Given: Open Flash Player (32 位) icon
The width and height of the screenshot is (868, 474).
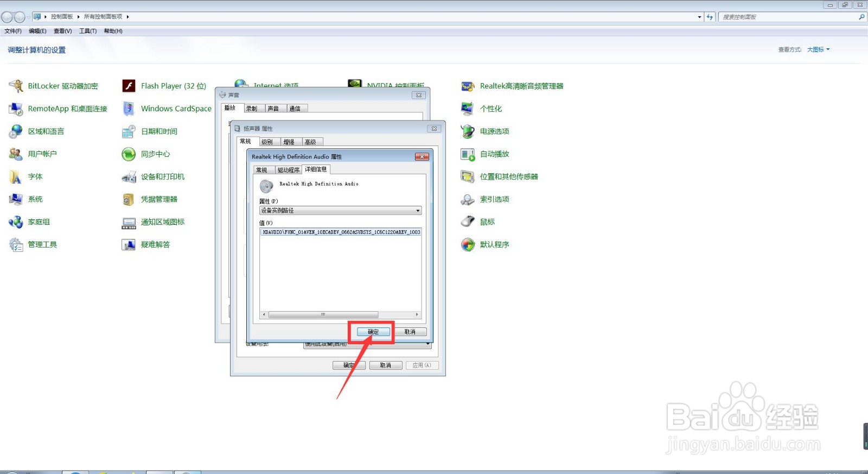Looking at the screenshot, I should point(129,86).
